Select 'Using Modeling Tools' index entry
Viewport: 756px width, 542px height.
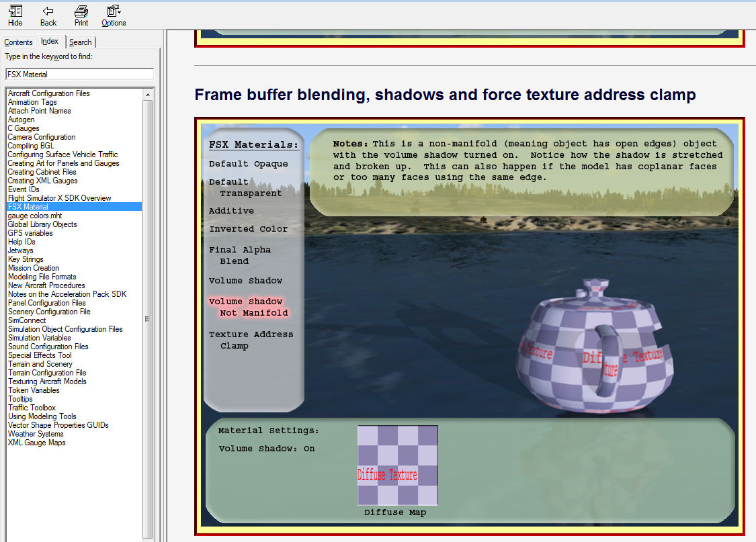pyautogui.click(x=42, y=416)
